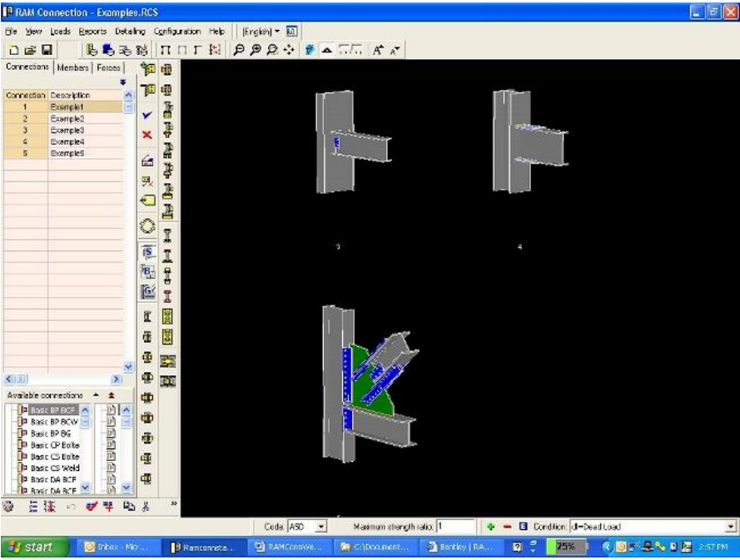Image resolution: width=740 pixels, height=560 pixels.
Task: Click the S icon in side toolbar
Action: (x=147, y=252)
